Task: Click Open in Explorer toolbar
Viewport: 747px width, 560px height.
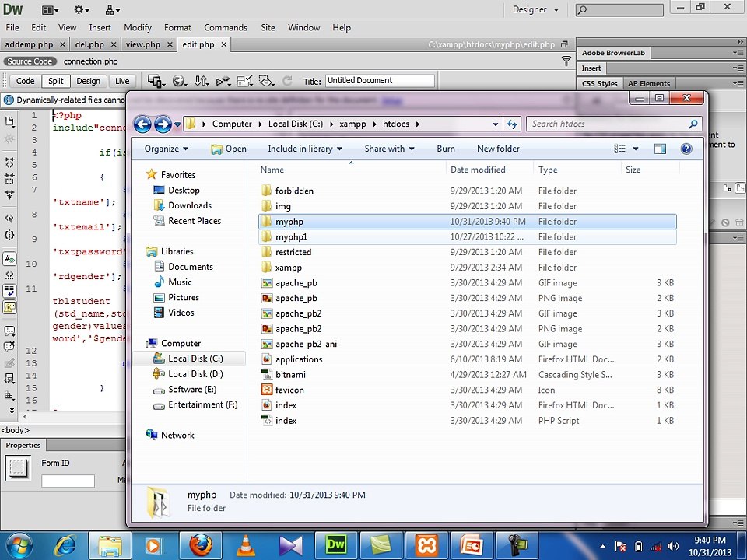Action: (x=229, y=149)
